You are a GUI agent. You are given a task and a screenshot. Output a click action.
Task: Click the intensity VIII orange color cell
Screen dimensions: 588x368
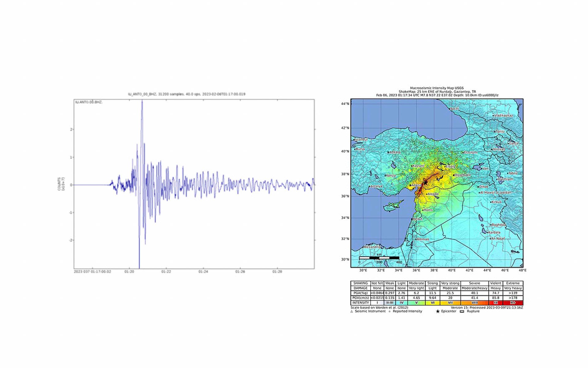point(474,303)
